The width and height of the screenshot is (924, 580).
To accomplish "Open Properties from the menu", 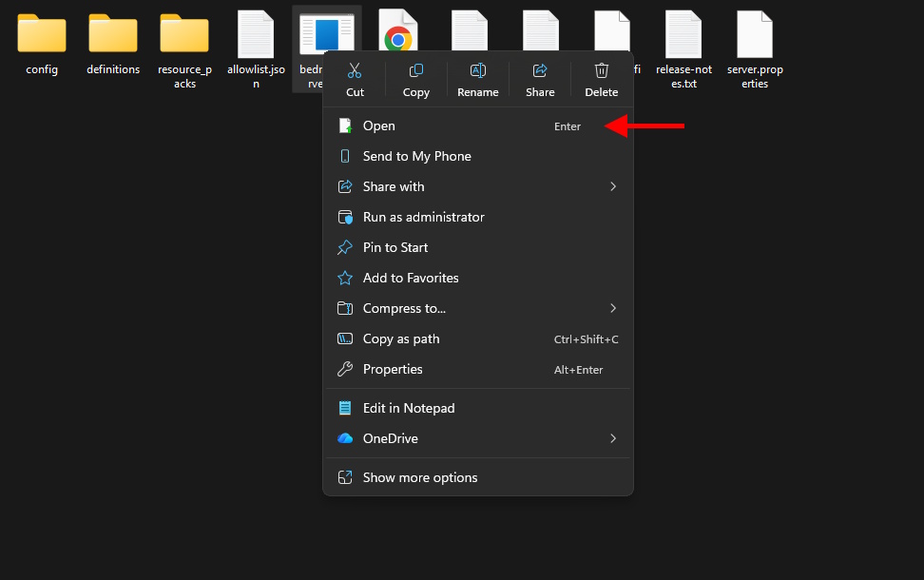I will pos(394,369).
